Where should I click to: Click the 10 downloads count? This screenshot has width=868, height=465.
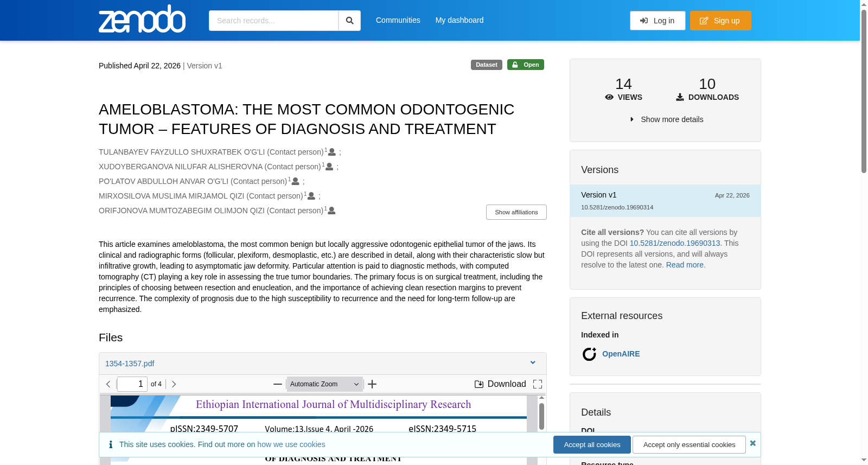pyautogui.click(x=707, y=84)
